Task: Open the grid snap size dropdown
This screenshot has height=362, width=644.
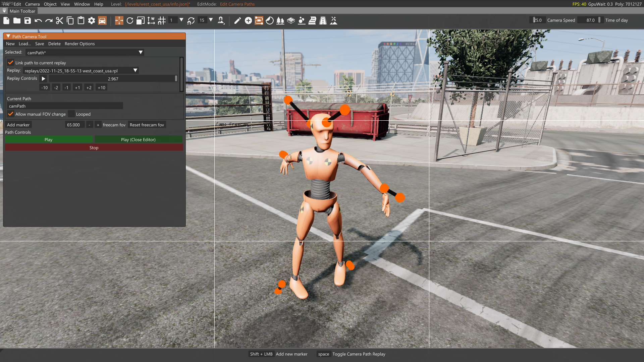Action: [181, 20]
